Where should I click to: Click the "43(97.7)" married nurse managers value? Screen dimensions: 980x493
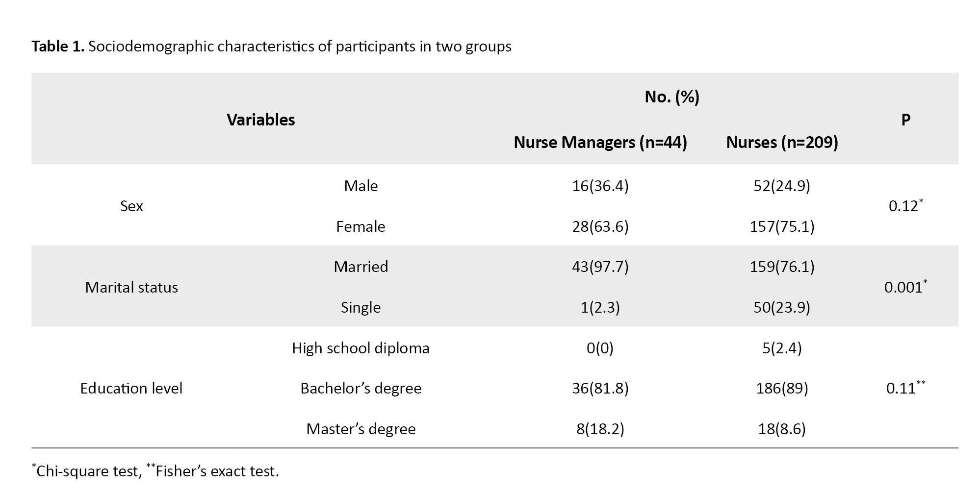tap(600, 267)
